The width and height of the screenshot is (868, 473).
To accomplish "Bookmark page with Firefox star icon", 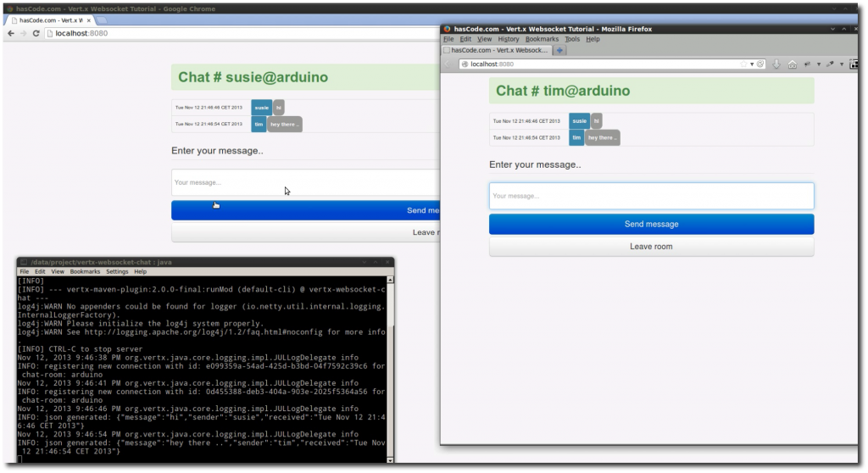I will pyautogui.click(x=743, y=64).
